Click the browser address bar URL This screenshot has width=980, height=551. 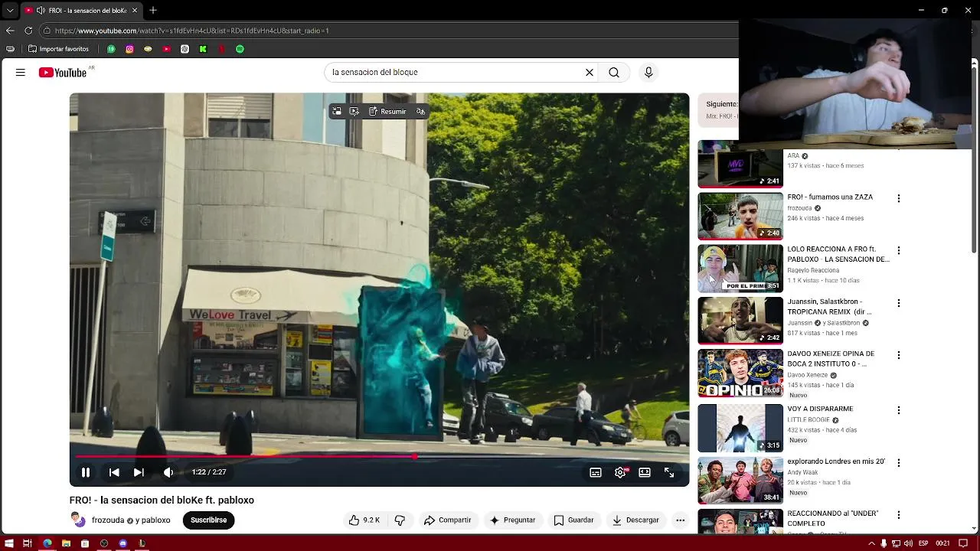coord(191,31)
